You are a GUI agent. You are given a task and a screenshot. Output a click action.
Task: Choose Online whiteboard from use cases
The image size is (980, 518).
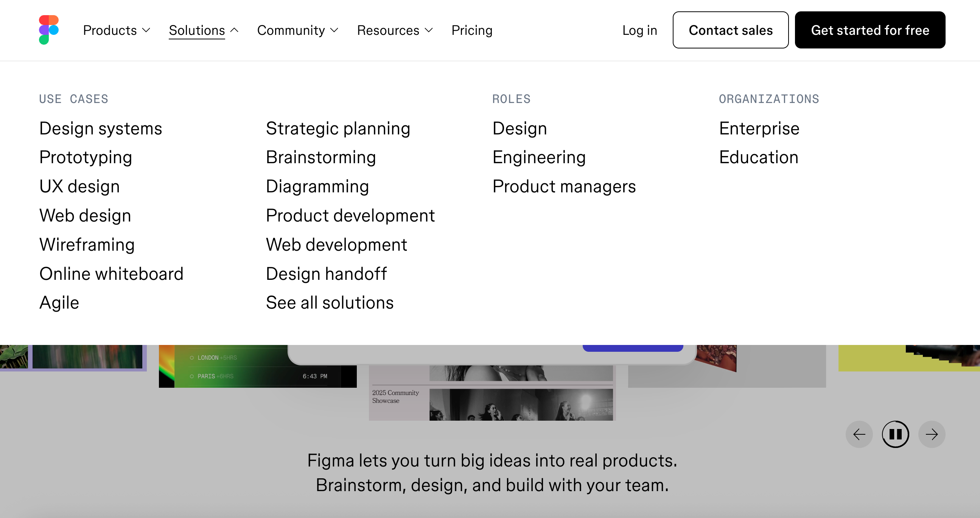coord(112,274)
